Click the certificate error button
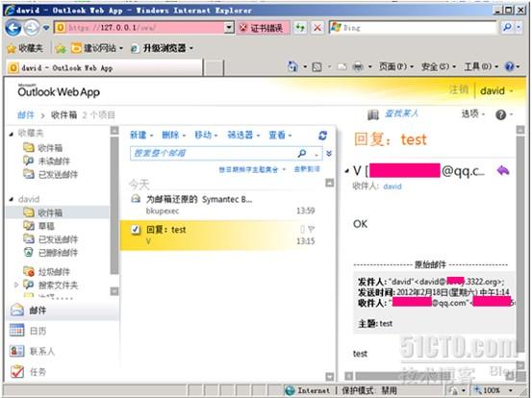This screenshot has height=398, width=532. coord(264,28)
